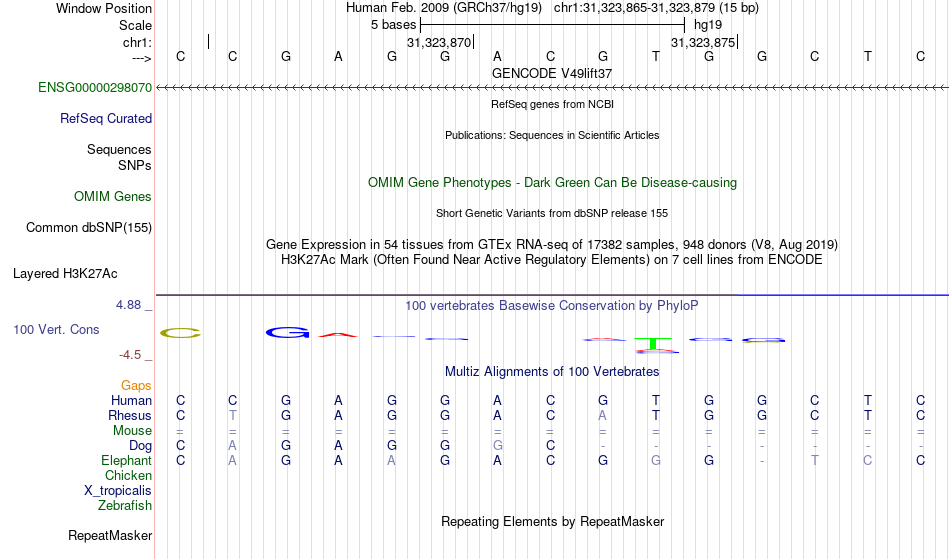Click the hg19 scale label
The width and height of the screenshot is (950, 559).
pos(708,25)
